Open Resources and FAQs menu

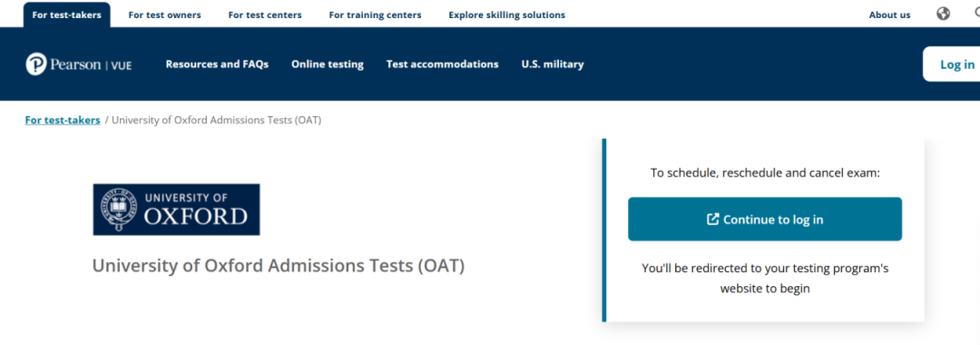217,64
